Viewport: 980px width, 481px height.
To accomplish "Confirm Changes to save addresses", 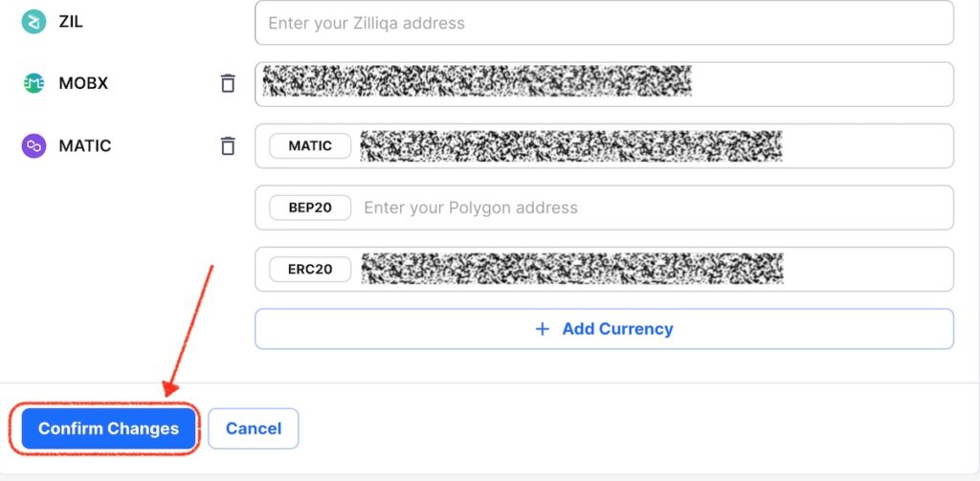I will coord(109,428).
